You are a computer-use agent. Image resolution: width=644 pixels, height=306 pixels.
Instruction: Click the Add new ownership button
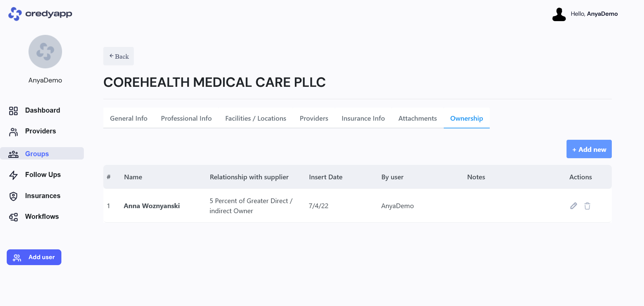pos(589,149)
